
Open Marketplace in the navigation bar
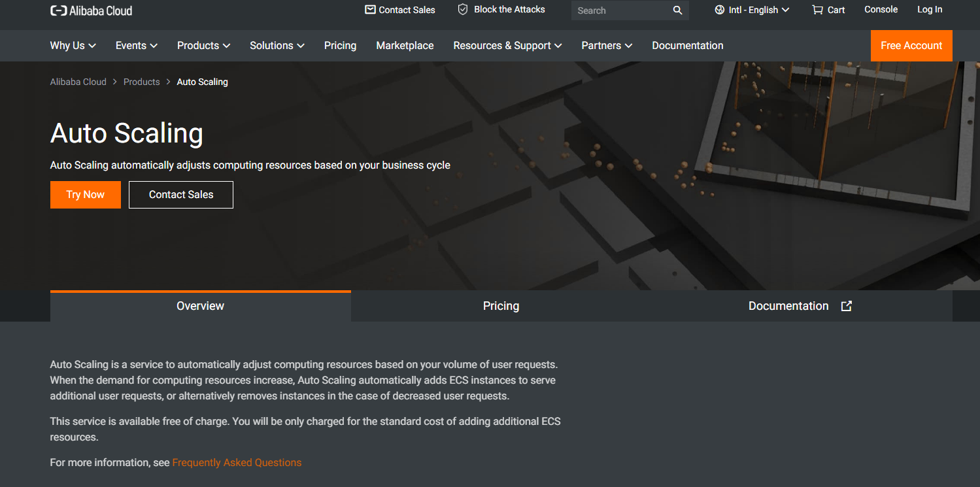[x=405, y=46]
